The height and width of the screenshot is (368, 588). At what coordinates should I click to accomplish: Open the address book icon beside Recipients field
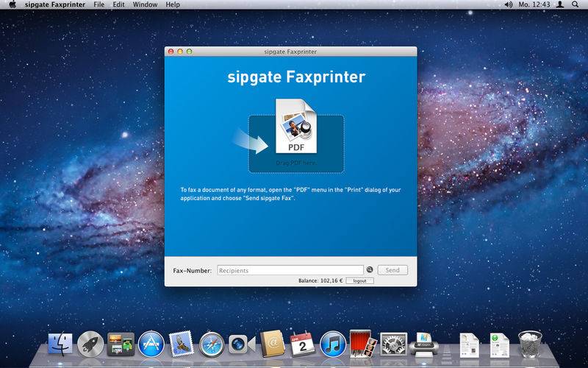click(x=370, y=269)
